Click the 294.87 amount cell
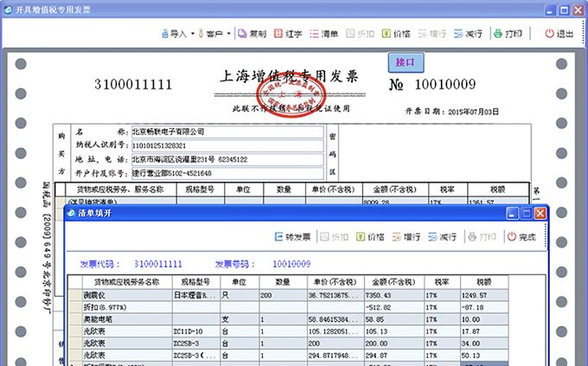 [394, 356]
